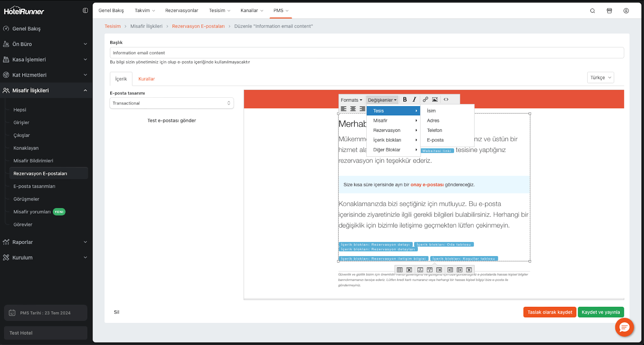Viewport: 644px width, 345px height.
Task: Collapse the sidebar with the panel toggle
Action: [85, 11]
